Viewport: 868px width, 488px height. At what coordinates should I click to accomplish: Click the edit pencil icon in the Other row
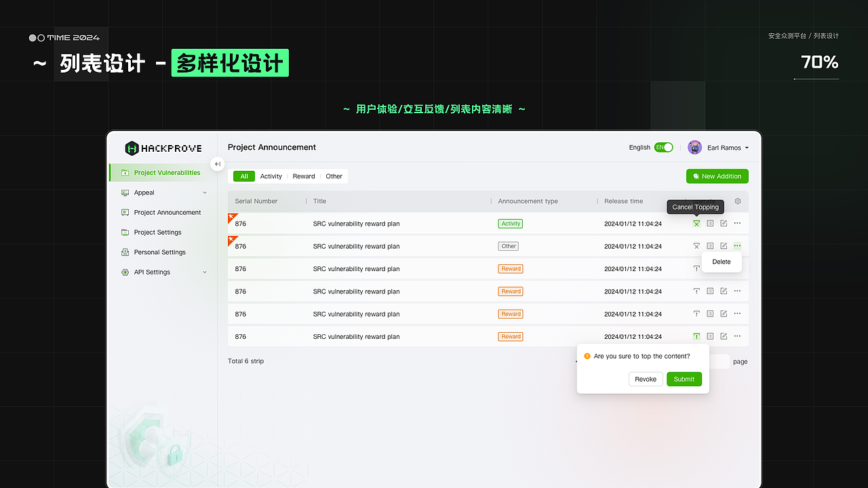coord(724,246)
